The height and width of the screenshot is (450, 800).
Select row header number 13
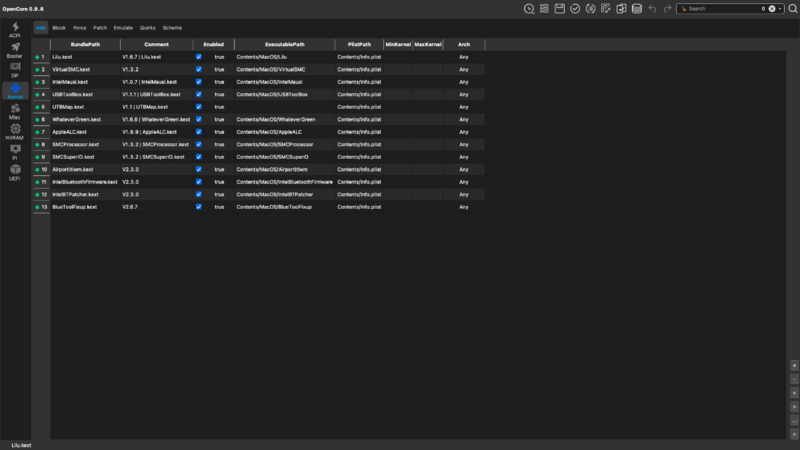41,207
